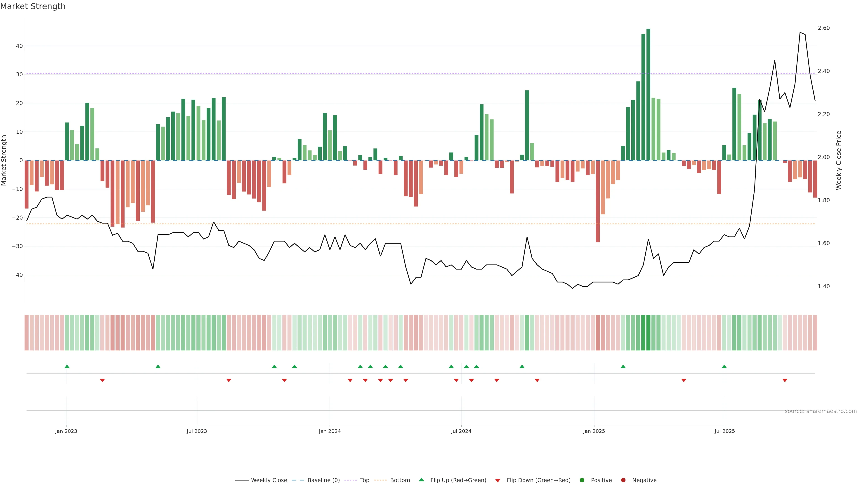Click first flip-up triangle near Jan 2023
Screen dimensions: 868x488
click(x=67, y=366)
